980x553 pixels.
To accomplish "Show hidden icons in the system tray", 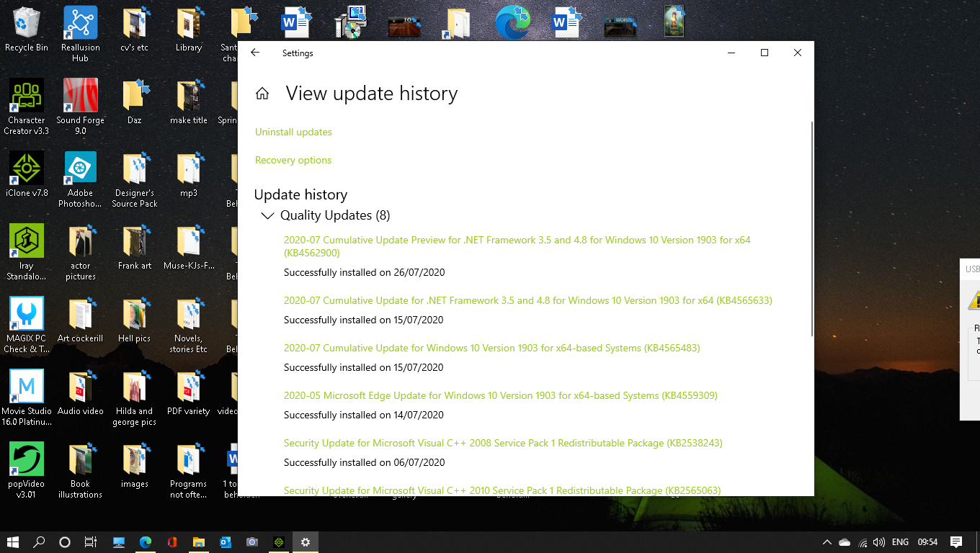I will [x=827, y=542].
